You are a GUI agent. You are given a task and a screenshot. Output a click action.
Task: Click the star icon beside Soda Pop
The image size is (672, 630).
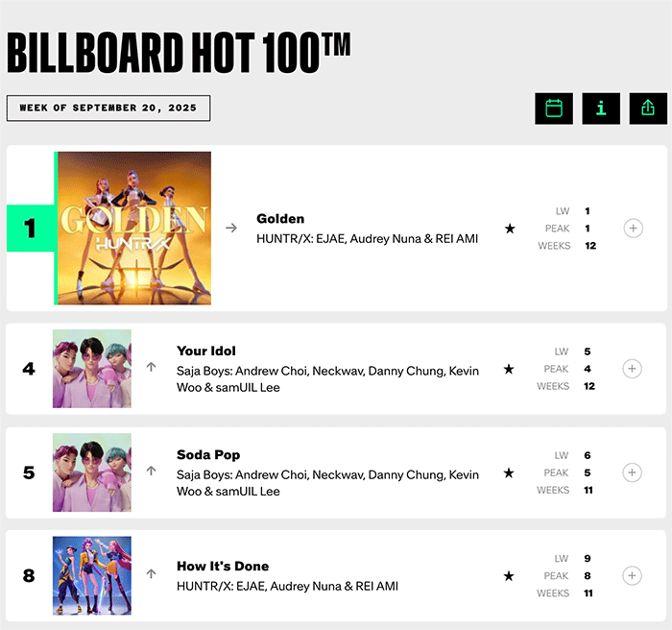coord(510,472)
